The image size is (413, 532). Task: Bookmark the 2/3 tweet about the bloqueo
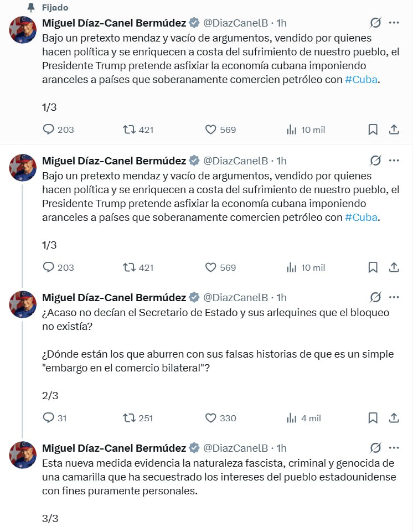coord(373,418)
